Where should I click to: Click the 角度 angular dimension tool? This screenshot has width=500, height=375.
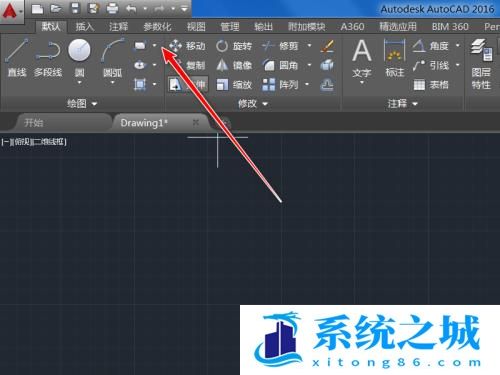431,46
